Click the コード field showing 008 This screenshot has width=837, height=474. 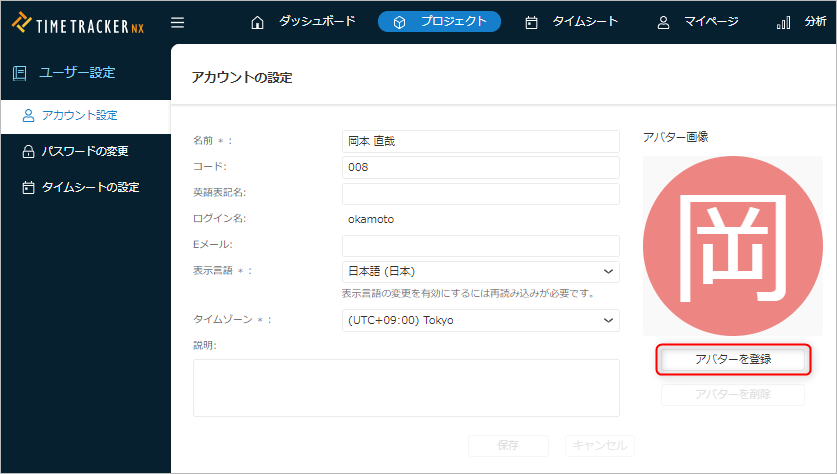pyautogui.click(x=480, y=167)
